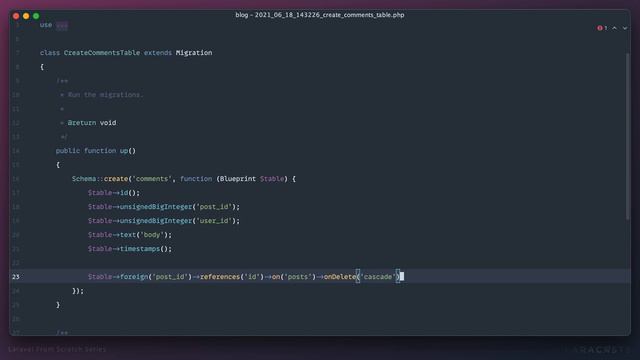Click the 'user_id' string

point(214,221)
